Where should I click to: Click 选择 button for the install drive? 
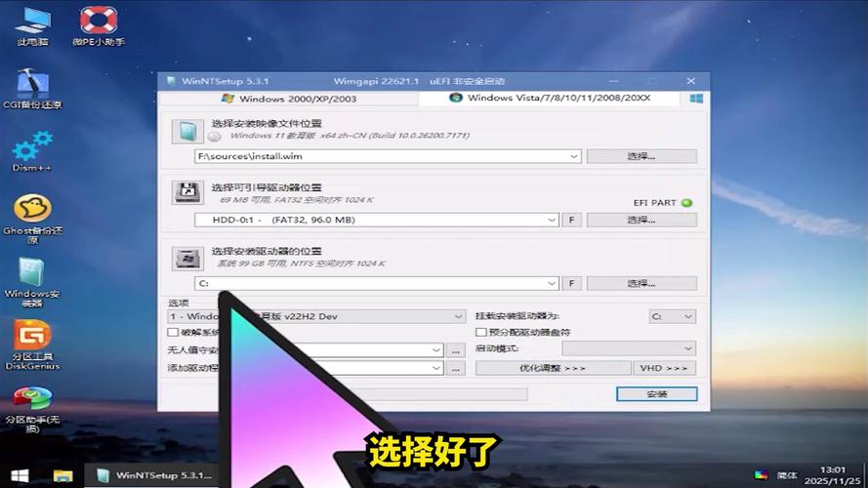[x=641, y=283]
